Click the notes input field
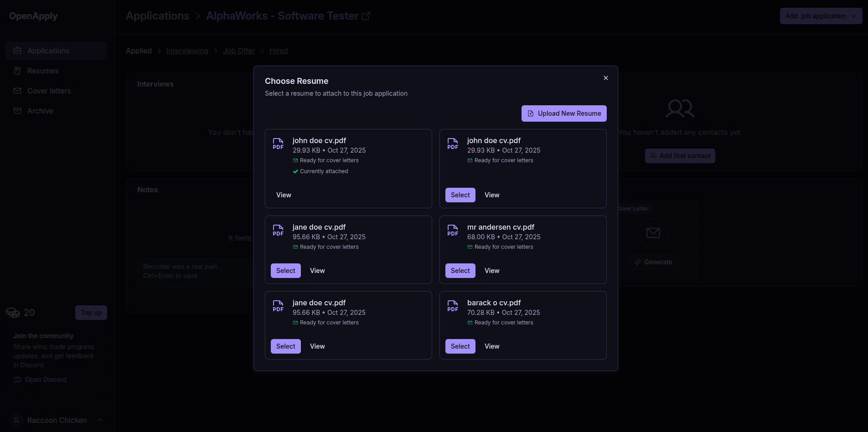Viewport: 868px width, 432px height. [x=195, y=272]
